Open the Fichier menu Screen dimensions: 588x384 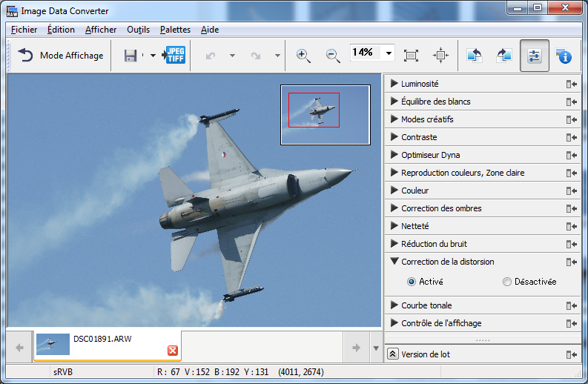(24, 30)
